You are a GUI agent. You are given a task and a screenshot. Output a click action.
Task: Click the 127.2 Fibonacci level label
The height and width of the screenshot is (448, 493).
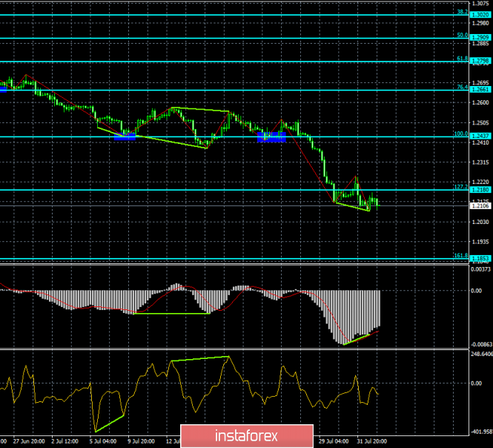[x=461, y=187]
